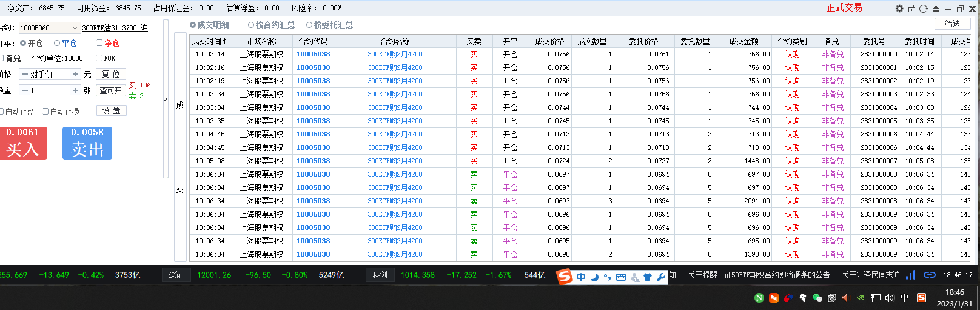
Task: Enable the 净仓 checkbox
Action: pos(99,43)
